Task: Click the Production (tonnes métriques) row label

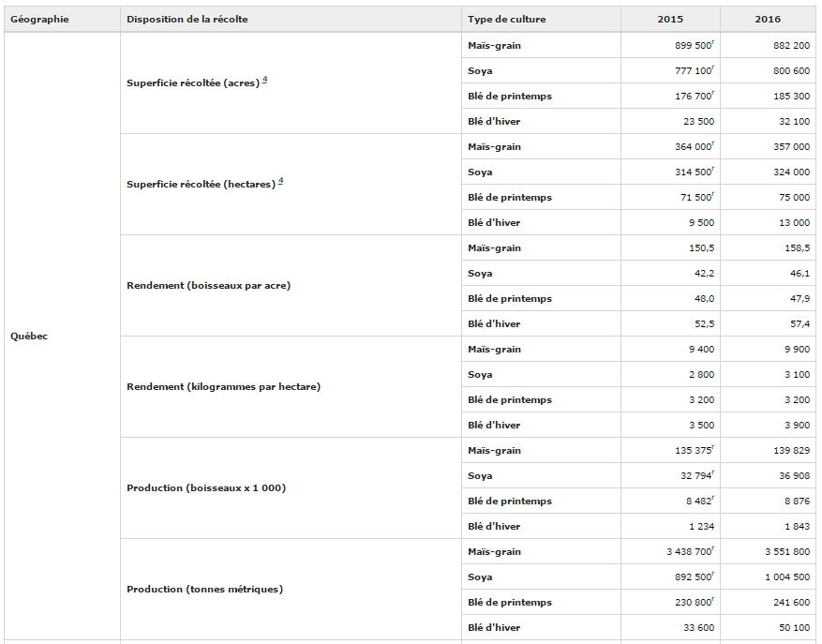Action: 204,590
